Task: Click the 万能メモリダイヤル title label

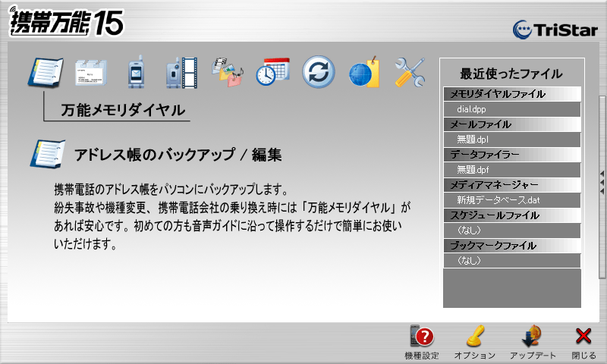Action: pyautogui.click(x=123, y=110)
